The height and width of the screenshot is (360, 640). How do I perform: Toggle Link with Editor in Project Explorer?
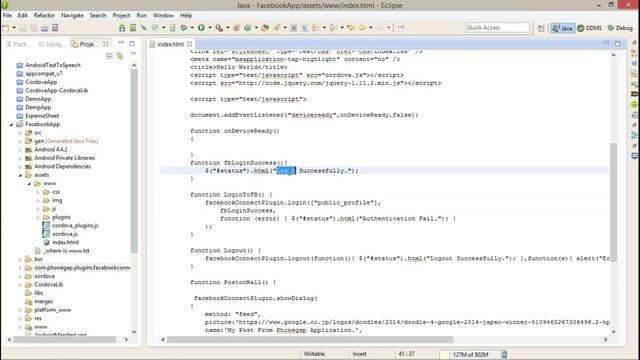point(120,56)
